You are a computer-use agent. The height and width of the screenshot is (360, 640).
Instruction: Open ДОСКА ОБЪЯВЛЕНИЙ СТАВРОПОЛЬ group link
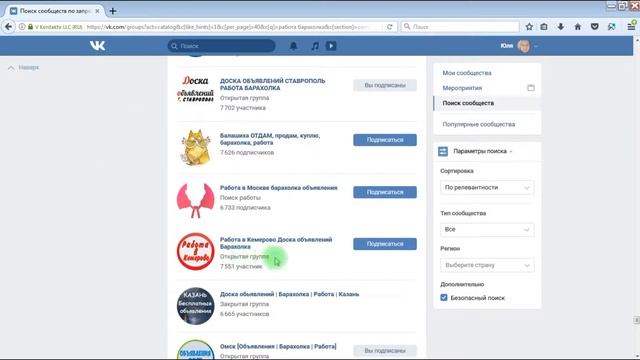pyautogui.click(x=273, y=84)
